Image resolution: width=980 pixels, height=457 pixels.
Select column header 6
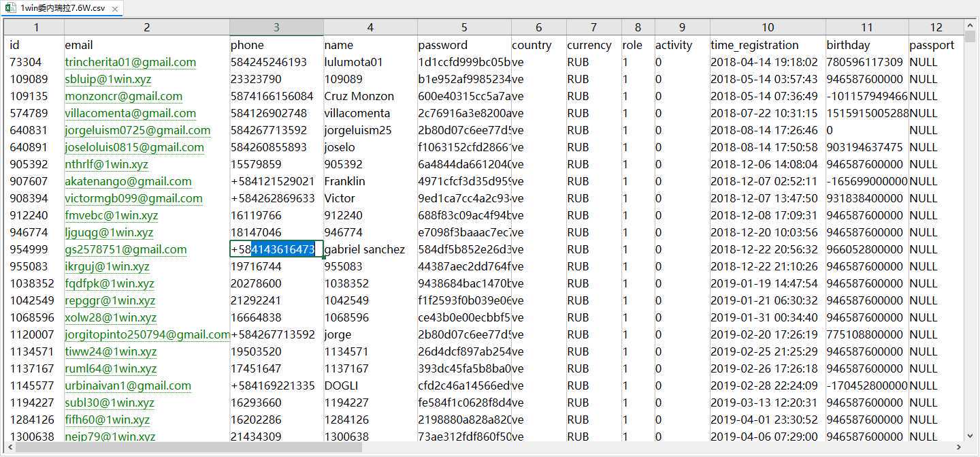click(x=539, y=27)
